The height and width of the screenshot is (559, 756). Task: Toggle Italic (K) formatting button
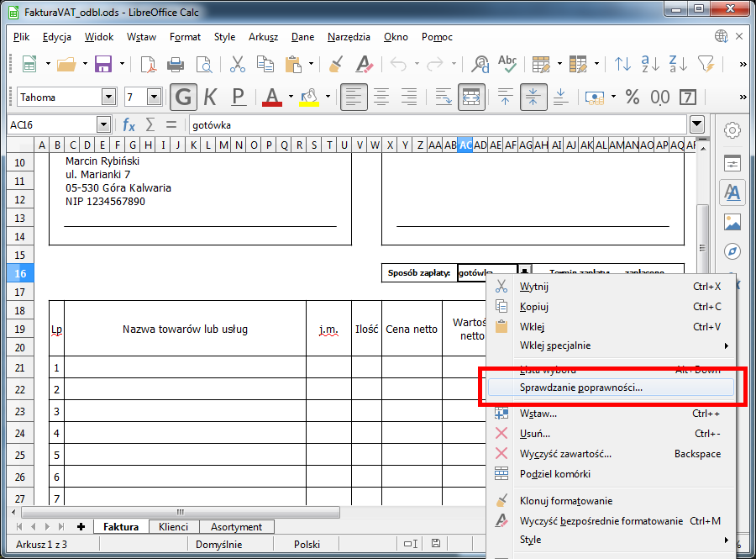click(x=210, y=97)
